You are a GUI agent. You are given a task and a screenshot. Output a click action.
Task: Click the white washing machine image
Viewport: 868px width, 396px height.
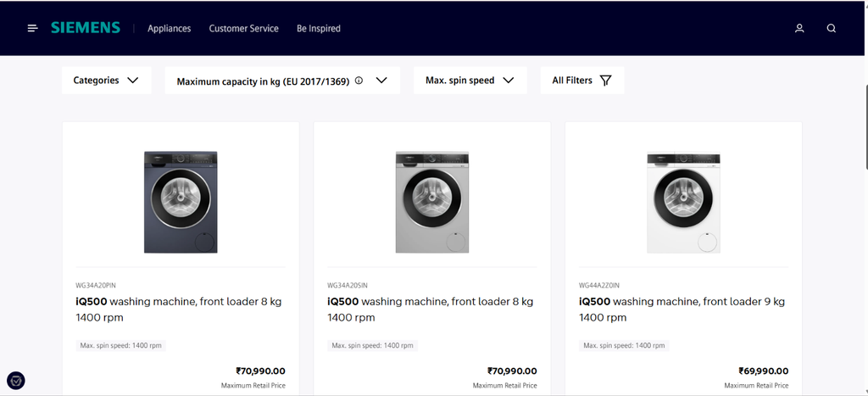coord(684,202)
